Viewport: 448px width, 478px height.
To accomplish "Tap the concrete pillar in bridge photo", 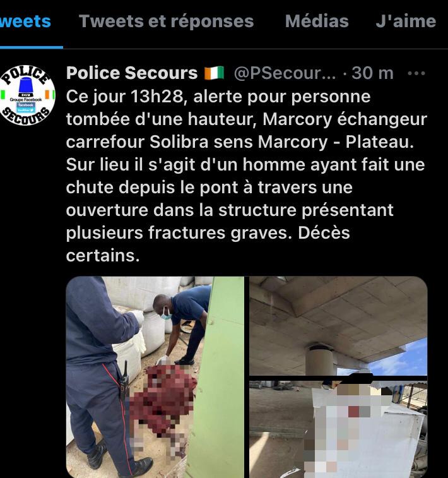I will tap(319, 360).
